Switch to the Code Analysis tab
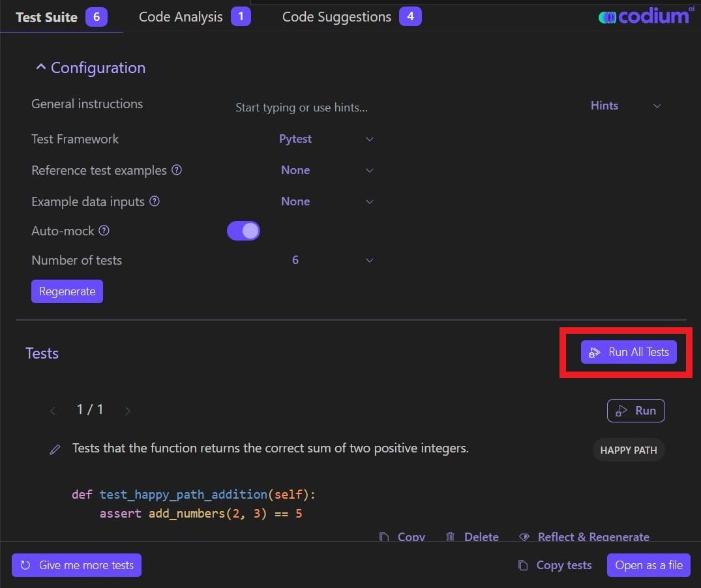The image size is (701, 588). coord(194,17)
